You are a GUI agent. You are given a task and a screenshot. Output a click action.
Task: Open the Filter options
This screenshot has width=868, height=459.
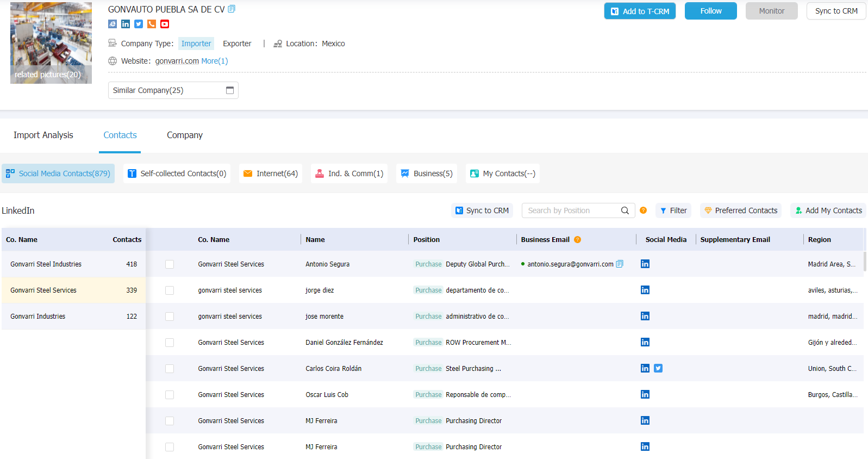pyautogui.click(x=673, y=210)
